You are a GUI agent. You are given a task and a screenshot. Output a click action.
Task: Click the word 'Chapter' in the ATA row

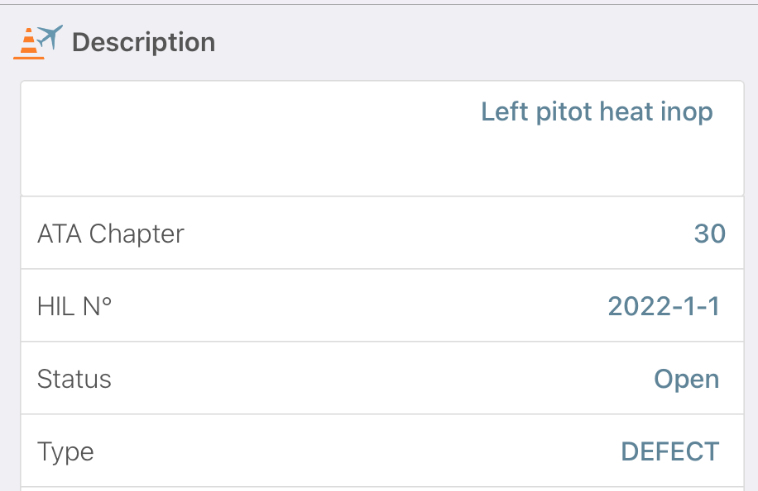(x=137, y=235)
